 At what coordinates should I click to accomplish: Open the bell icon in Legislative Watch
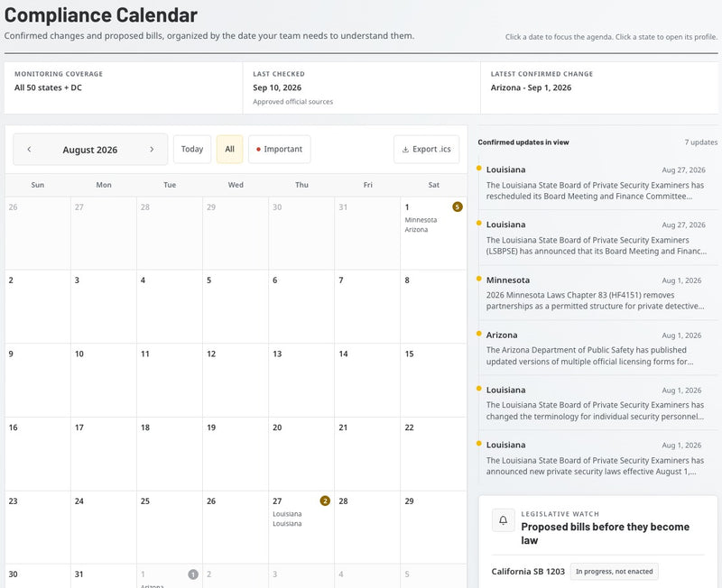pyautogui.click(x=504, y=519)
